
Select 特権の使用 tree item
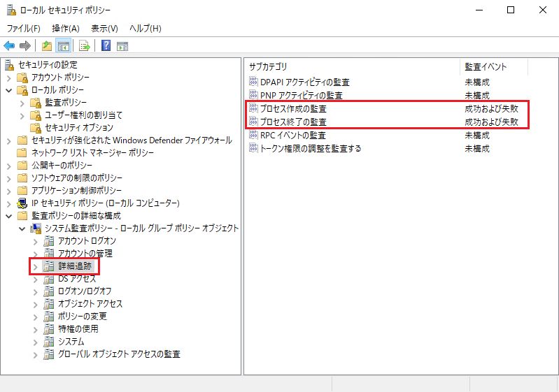[x=78, y=328]
